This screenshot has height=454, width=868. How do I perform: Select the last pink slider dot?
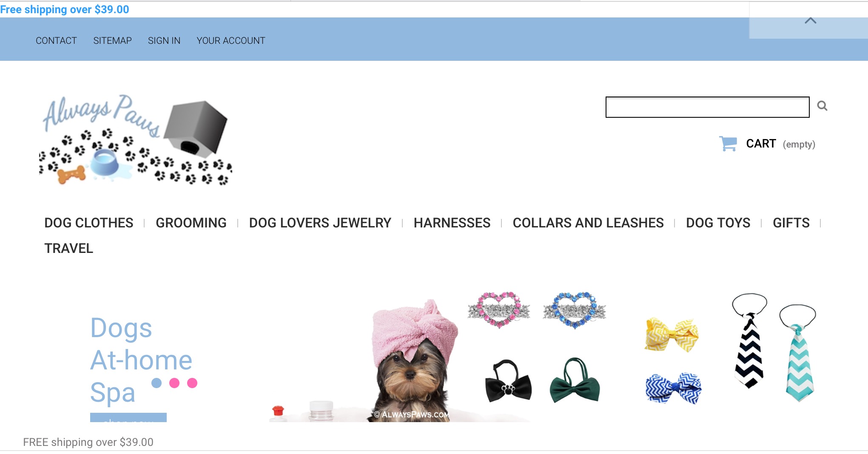click(x=192, y=383)
